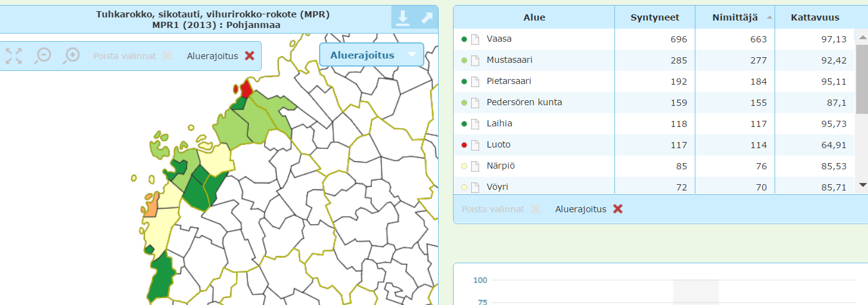Screen dimensions: 868x305
Task: Open document icon next to Pedersören kunta
Action: coord(475,103)
